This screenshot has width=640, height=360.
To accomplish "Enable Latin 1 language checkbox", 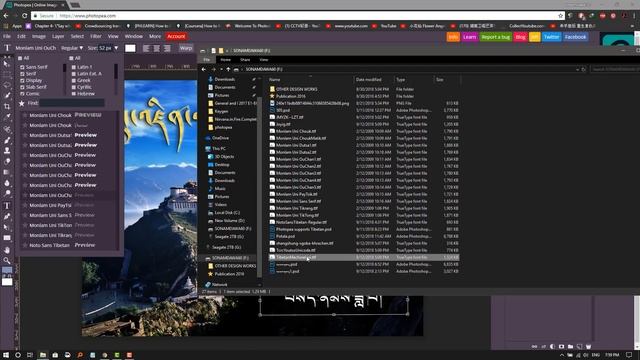I will pos(74,67).
